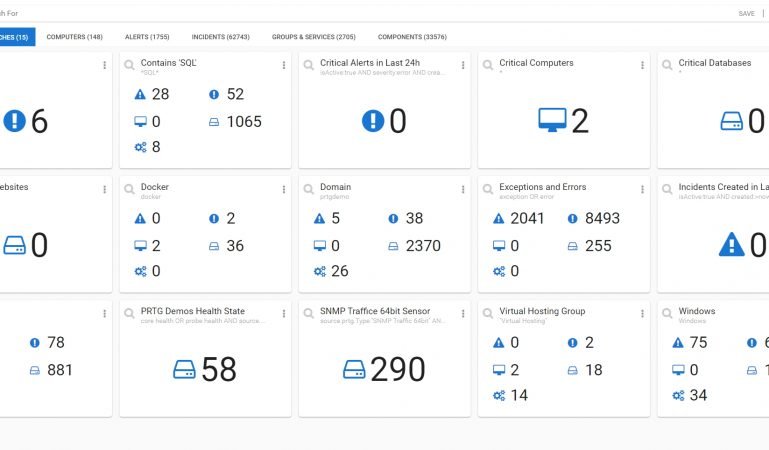Click the search icon on Windows card

click(667, 313)
